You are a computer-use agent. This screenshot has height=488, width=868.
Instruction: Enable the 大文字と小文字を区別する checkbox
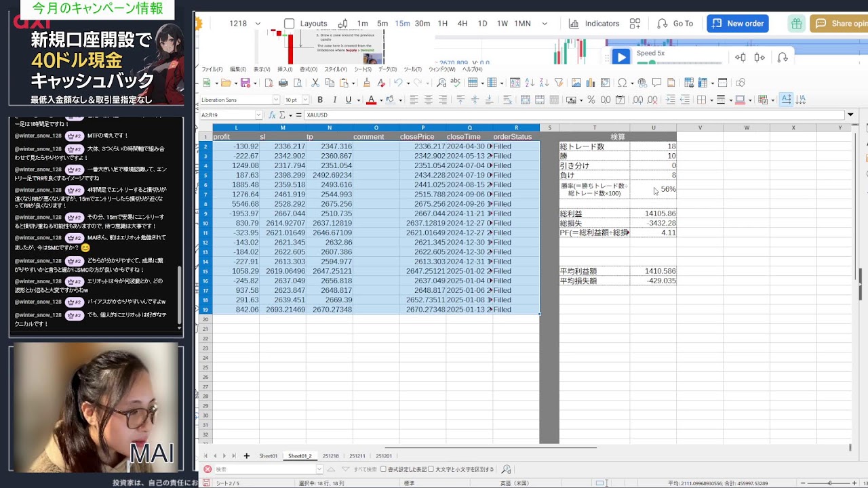point(431,469)
